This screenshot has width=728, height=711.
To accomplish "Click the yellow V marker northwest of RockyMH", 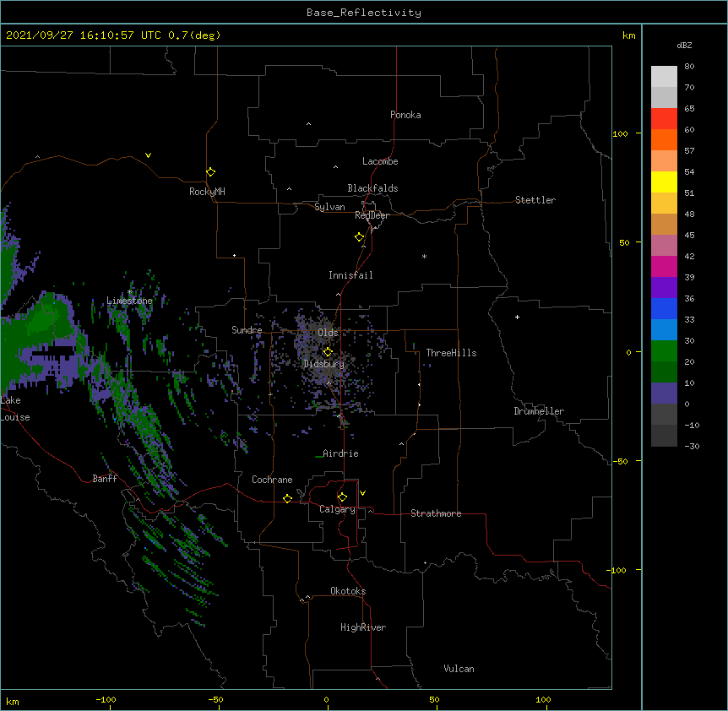I will point(148,155).
